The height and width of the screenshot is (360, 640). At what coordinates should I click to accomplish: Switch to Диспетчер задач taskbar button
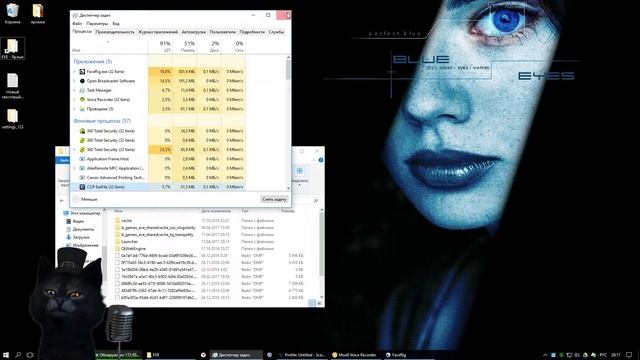click(x=236, y=355)
